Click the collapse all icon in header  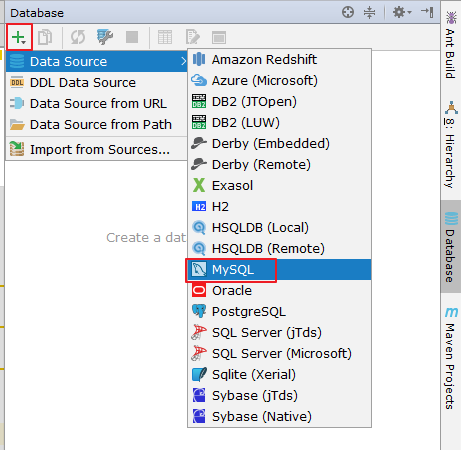point(370,13)
